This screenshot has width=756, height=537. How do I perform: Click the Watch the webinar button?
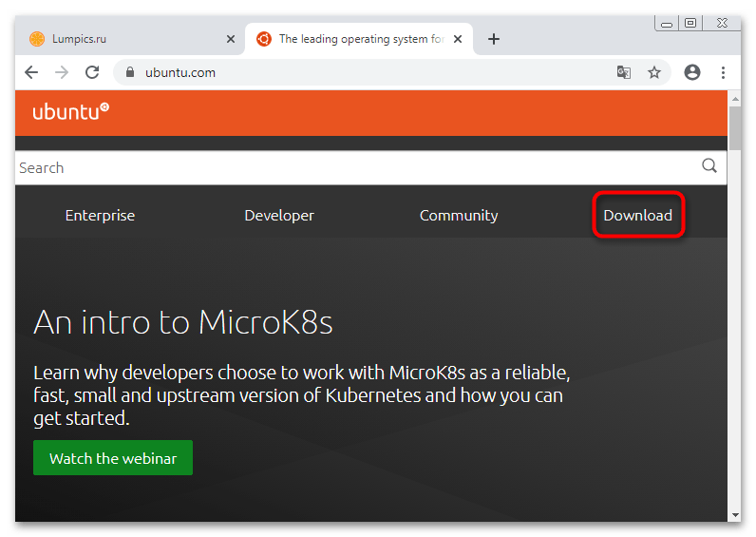[113, 458]
